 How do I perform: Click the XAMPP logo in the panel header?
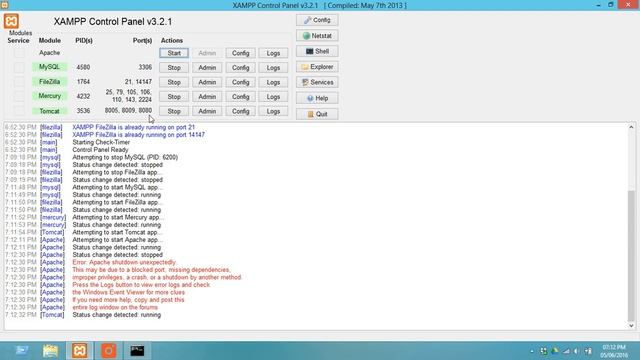[x=11, y=21]
